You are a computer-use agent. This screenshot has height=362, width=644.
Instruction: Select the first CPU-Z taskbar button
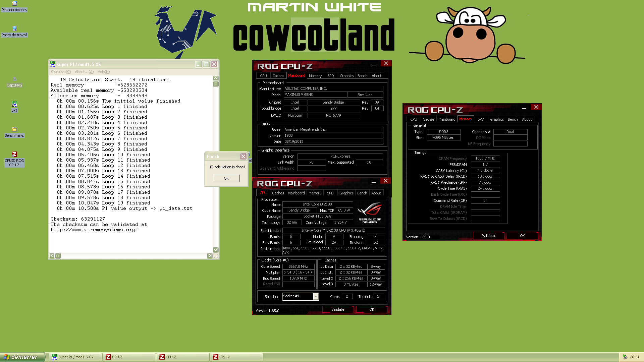coord(129,357)
